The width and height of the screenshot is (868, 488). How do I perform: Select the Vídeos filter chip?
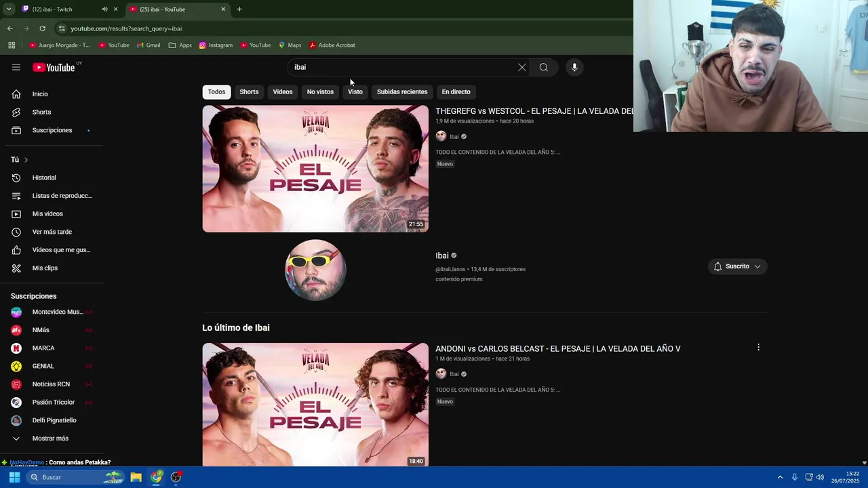click(283, 91)
